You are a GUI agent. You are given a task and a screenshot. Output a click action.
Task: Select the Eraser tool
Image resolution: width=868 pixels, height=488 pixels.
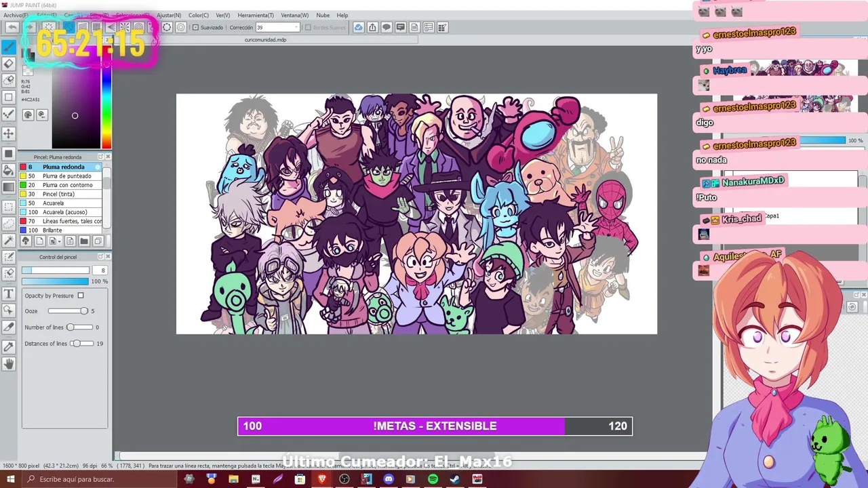point(9,64)
